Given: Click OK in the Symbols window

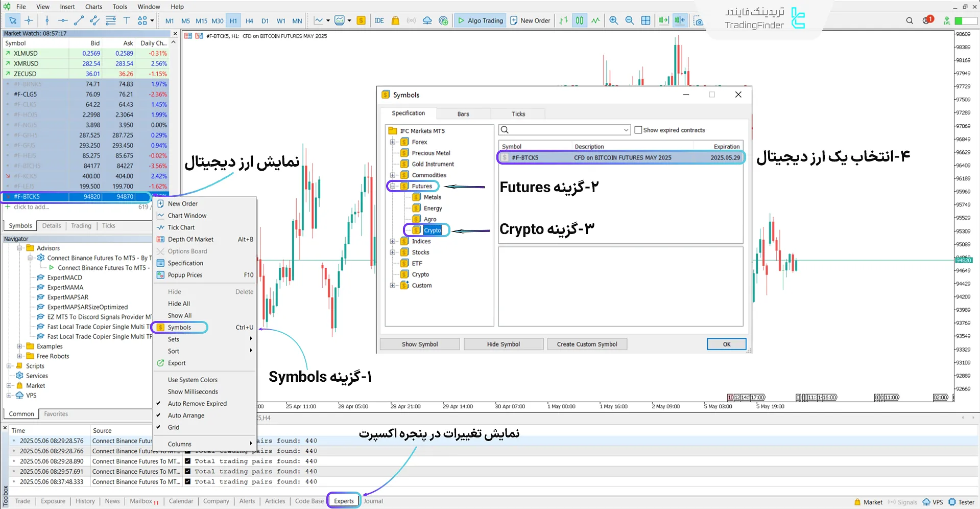Looking at the screenshot, I should (726, 344).
